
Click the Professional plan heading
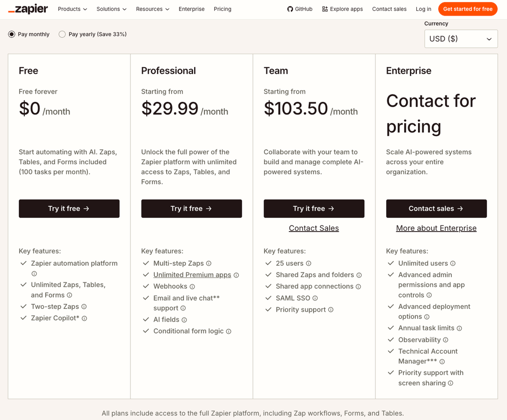pyautogui.click(x=169, y=71)
